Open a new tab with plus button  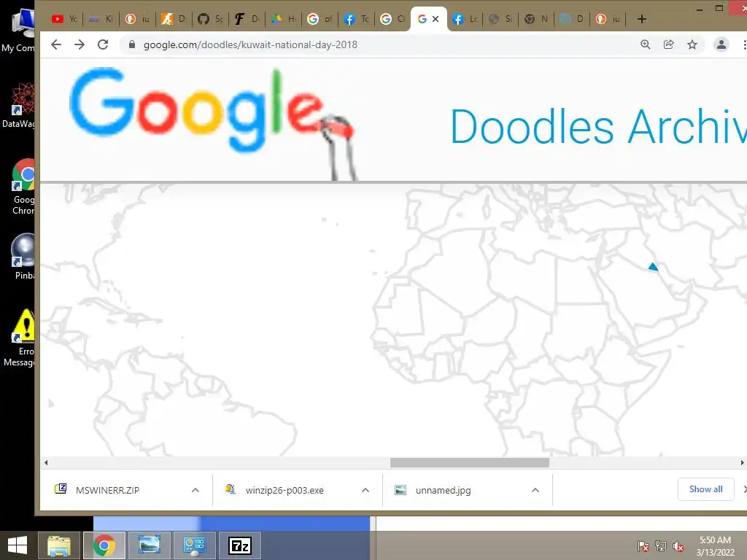pyautogui.click(x=642, y=19)
